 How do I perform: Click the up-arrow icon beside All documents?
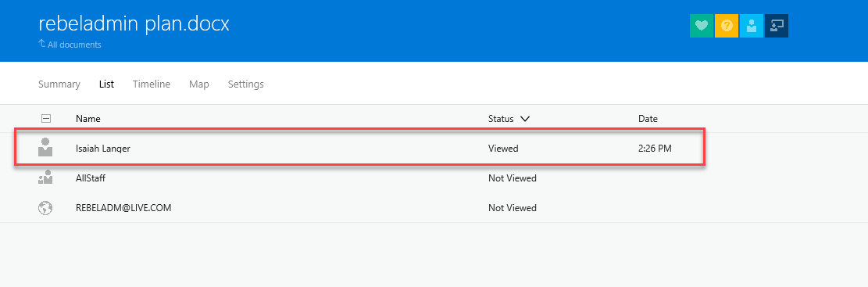tap(41, 44)
